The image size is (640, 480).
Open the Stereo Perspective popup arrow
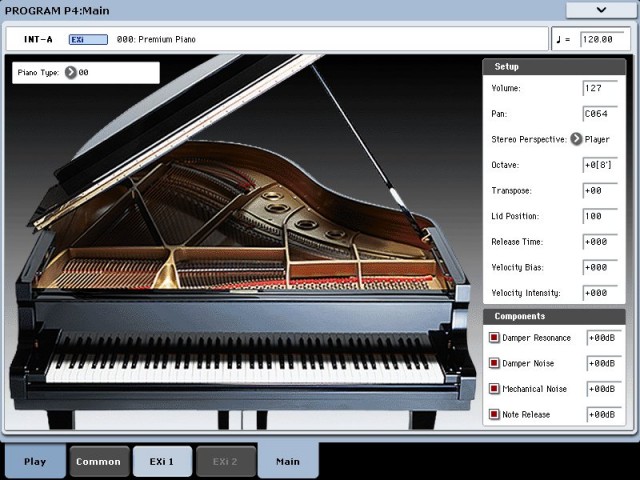[576, 139]
